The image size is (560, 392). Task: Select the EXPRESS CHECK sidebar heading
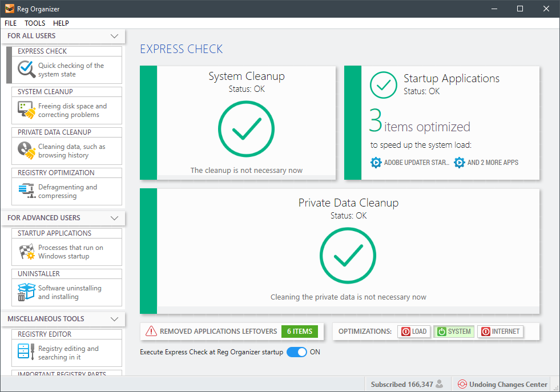coord(42,51)
